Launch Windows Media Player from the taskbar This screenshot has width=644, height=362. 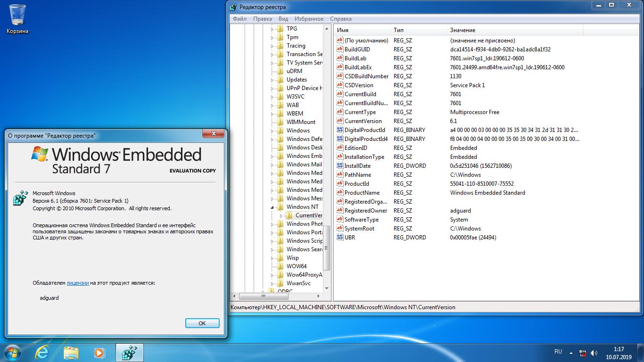99,352
